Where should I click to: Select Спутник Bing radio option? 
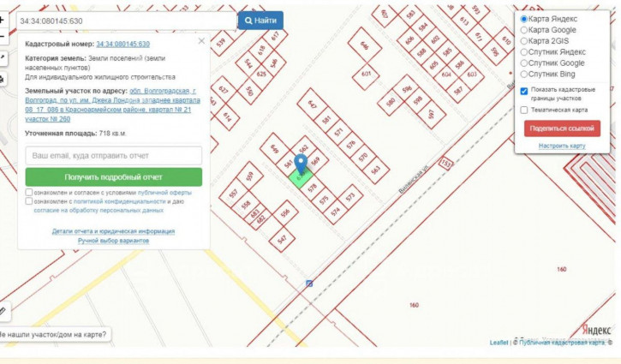pyautogui.click(x=524, y=74)
